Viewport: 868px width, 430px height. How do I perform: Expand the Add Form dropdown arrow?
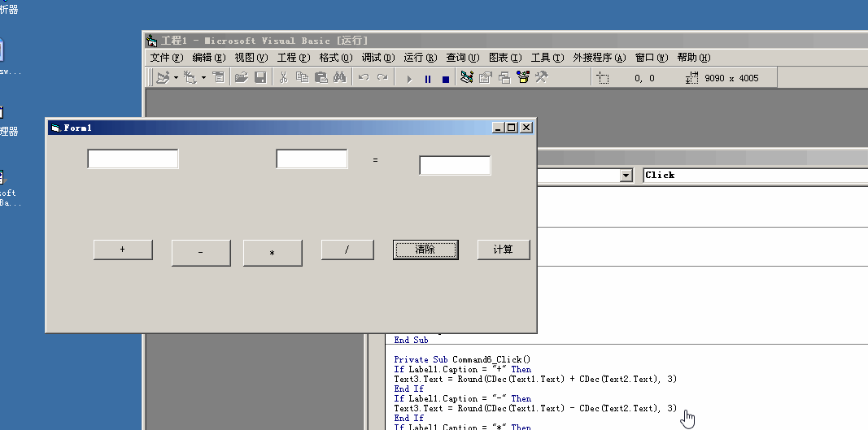coord(203,78)
